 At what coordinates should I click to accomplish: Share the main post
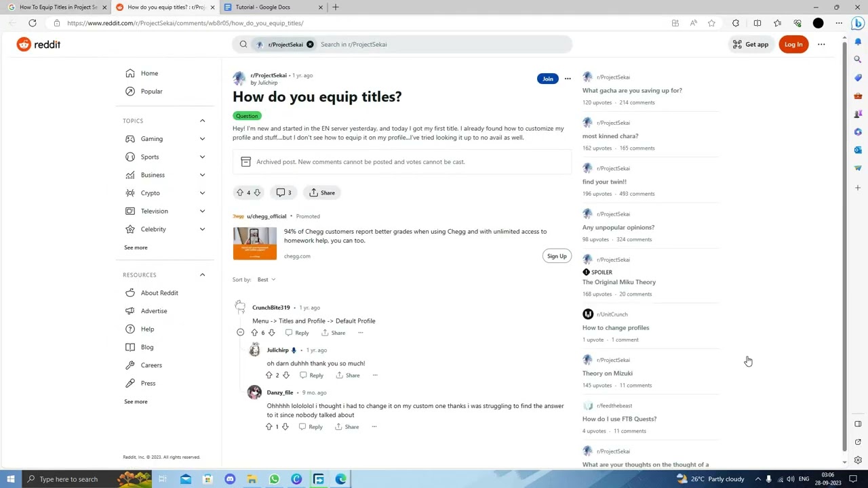(x=322, y=192)
